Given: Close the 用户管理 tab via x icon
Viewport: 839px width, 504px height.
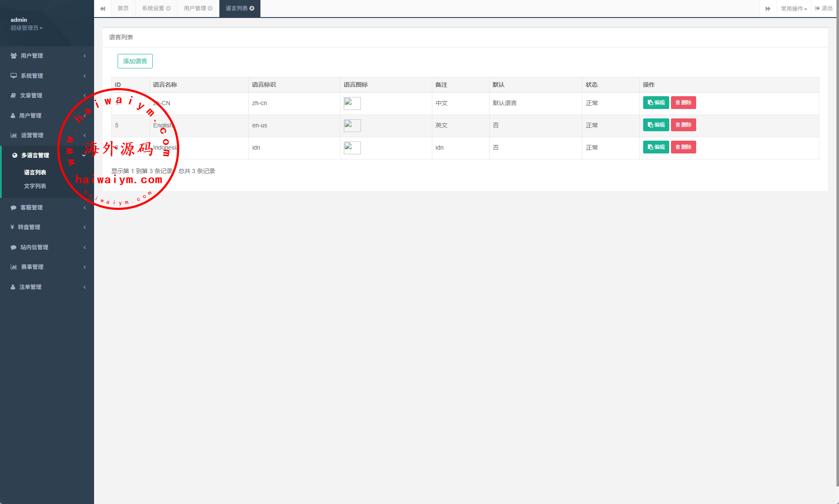Looking at the screenshot, I should (210, 9).
